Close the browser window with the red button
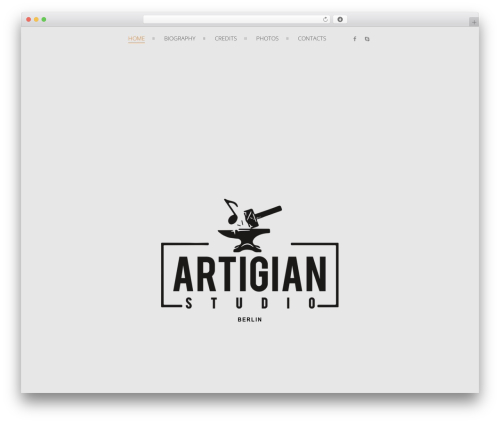 (29, 19)
